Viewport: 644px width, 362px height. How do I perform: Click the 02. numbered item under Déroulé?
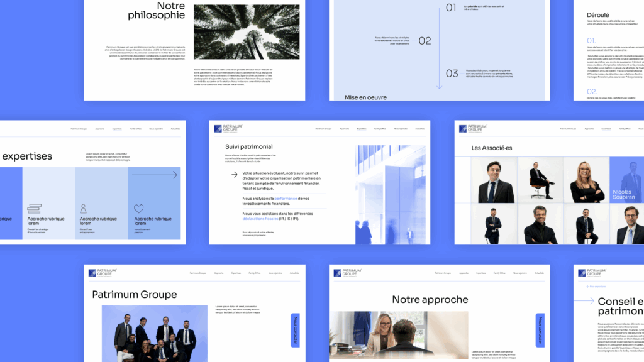click(x=592, y=92)
